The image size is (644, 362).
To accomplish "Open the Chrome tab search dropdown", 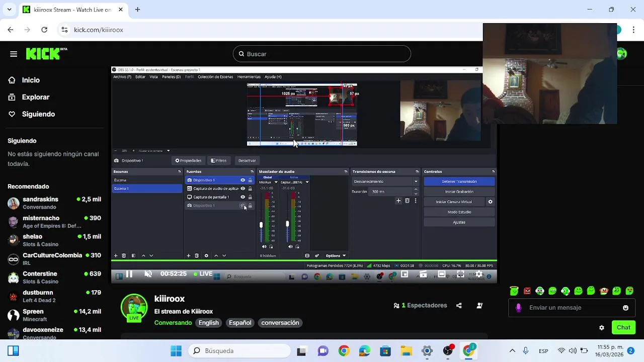I will [9, 10].
